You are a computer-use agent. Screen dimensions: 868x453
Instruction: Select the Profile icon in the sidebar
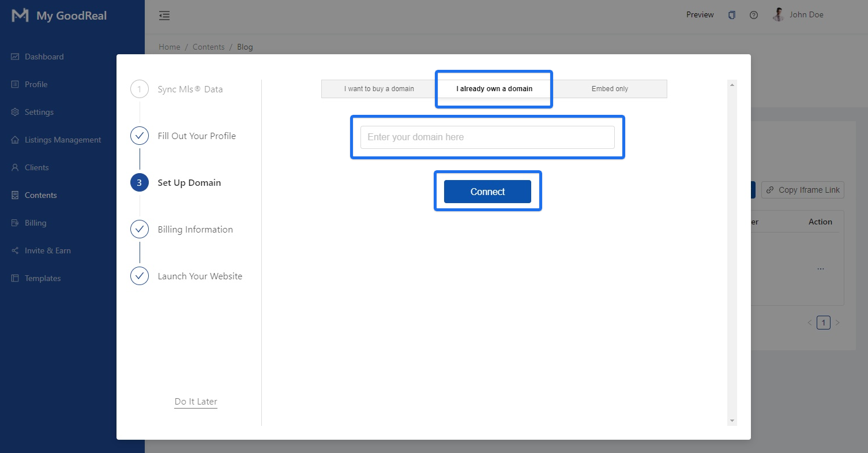[14, 84]
